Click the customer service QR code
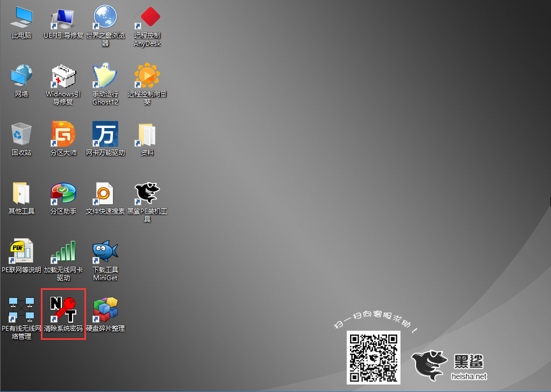The image size is (551, 392). pyautogui.click(x=373, y=357)
